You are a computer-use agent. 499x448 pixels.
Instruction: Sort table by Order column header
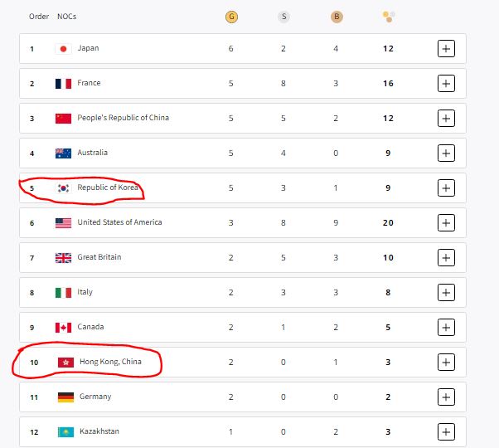[38, 17]
